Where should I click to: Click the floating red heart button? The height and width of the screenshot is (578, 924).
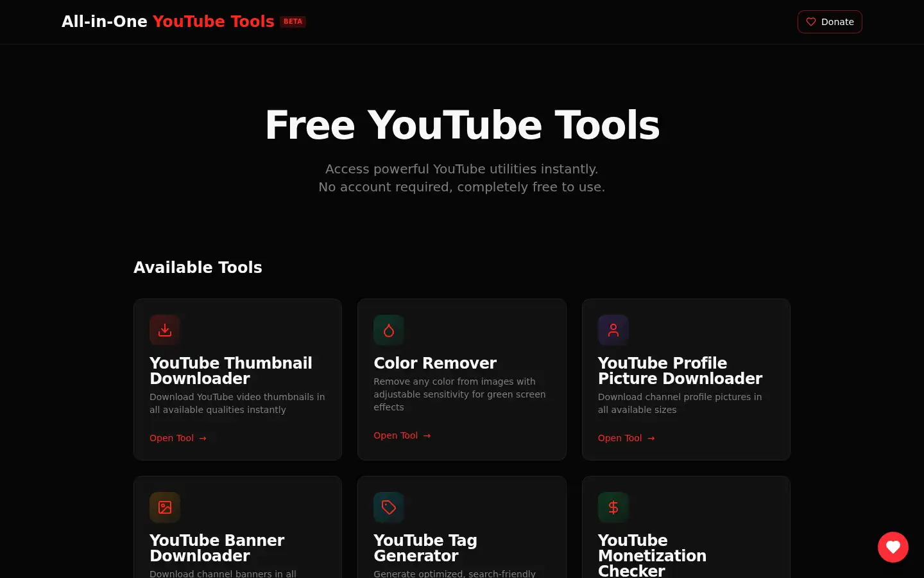click(893, 547)
